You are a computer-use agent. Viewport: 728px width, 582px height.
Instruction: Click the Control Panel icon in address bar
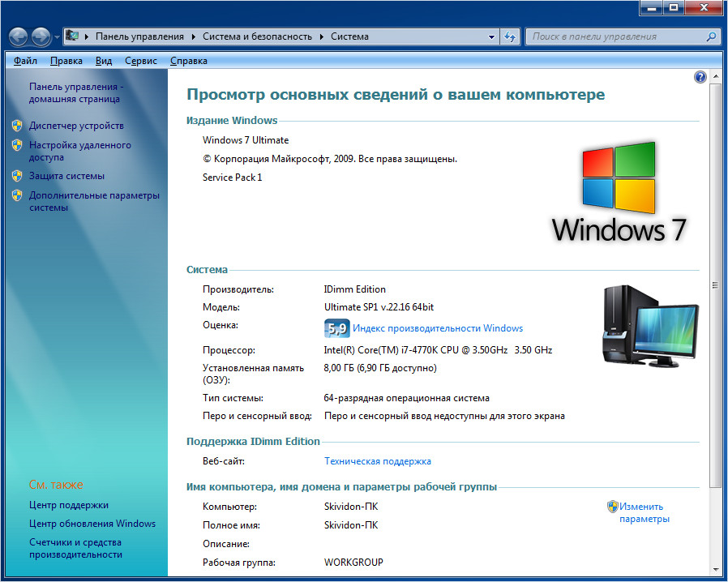[x=72, y=36]
